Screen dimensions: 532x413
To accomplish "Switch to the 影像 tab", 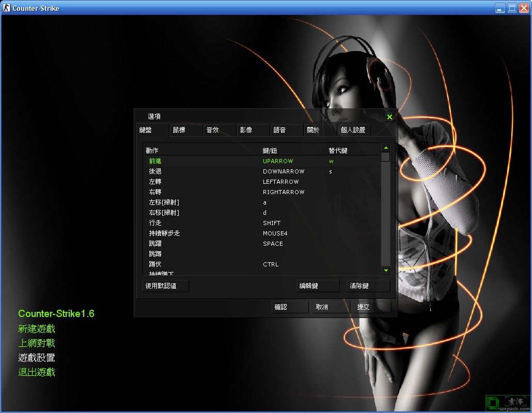I will 253,130.
